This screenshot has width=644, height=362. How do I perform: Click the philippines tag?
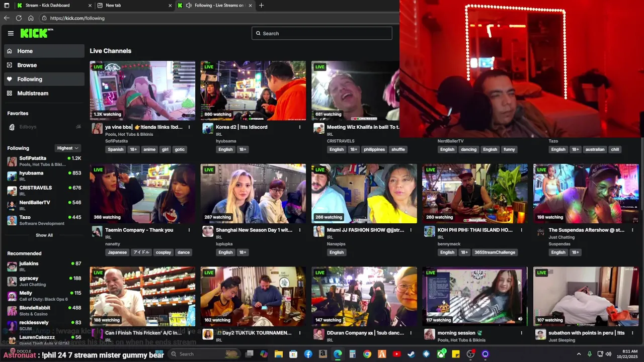(x=374, y=149)
